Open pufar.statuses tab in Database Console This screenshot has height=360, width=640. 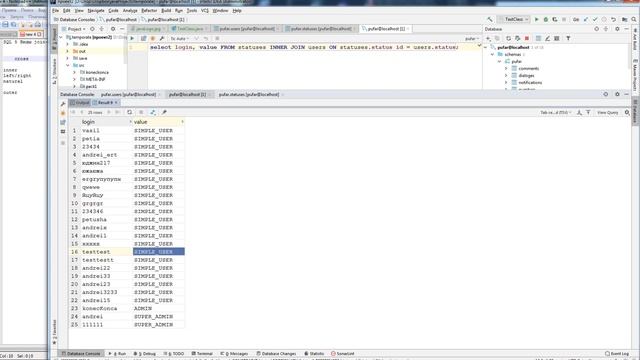click(249, 94)
